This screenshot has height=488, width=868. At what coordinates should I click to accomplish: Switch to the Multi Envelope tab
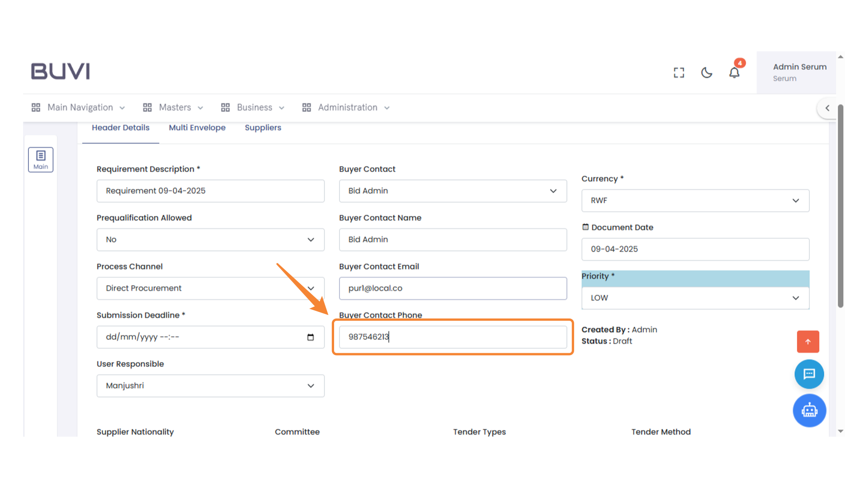[197, 128]
